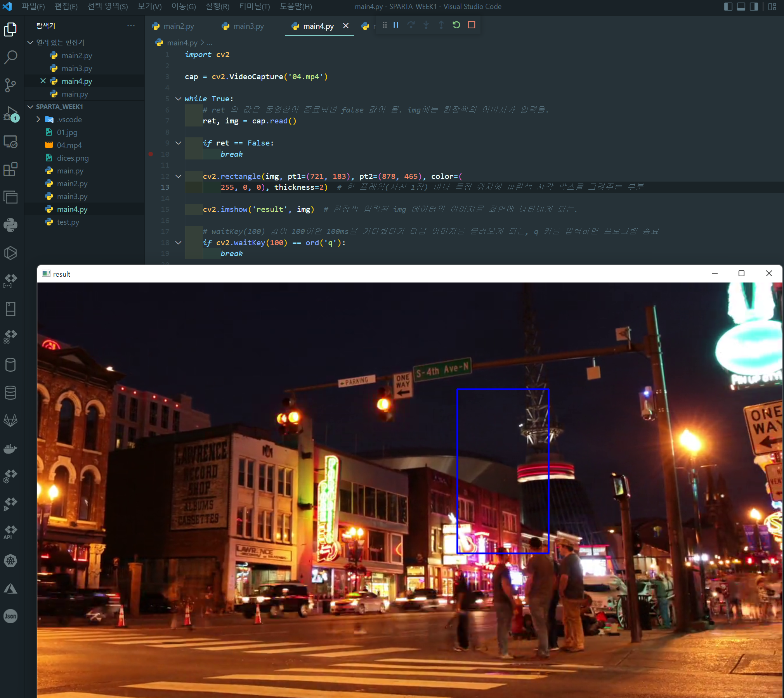Open the Search view in activity bar
Screen dimensions: 784x698
[x=10, y=57]
